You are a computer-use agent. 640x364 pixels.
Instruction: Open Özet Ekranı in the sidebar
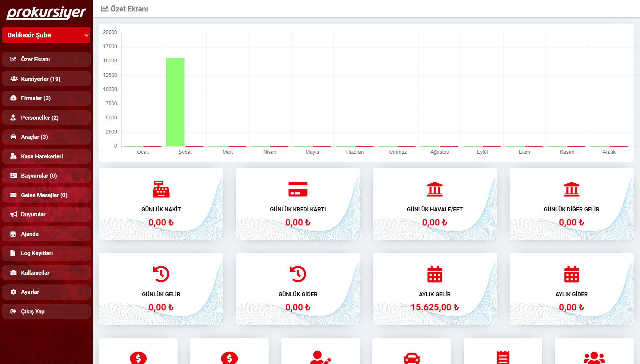(x=46, y=59)
